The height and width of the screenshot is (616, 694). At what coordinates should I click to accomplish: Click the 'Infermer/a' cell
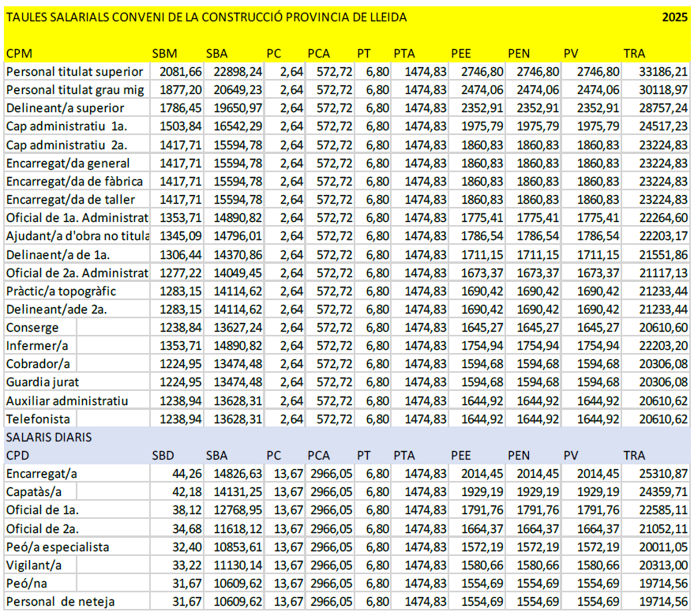pos(37,346)
